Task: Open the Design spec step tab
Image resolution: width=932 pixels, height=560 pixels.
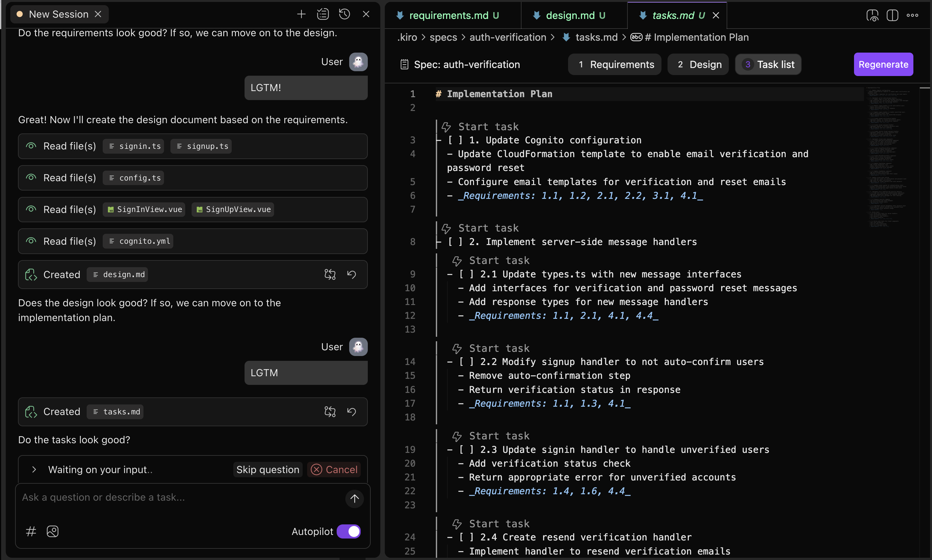Action: click(698, 64)
